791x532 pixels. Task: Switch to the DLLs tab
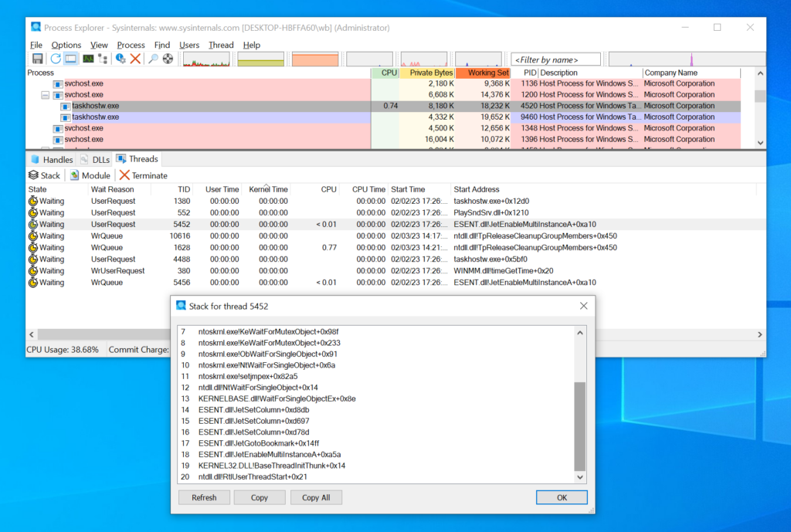click(95, 160)
